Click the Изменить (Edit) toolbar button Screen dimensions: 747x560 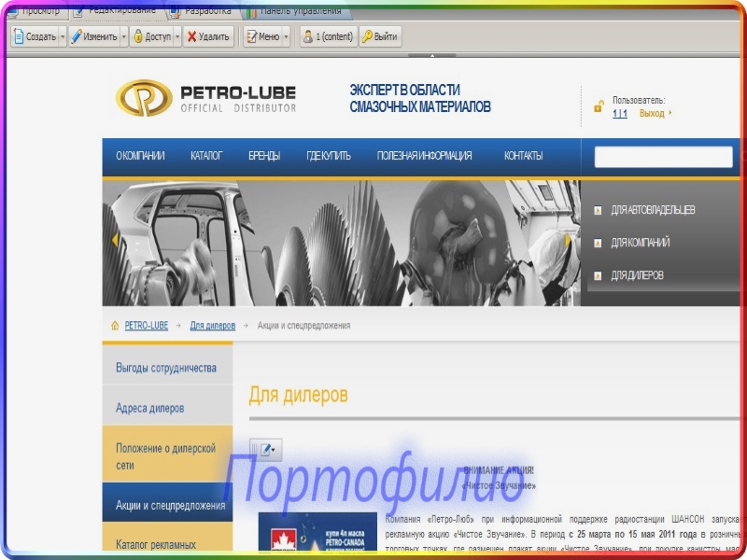pyautogui.click(x=94, y=36)
